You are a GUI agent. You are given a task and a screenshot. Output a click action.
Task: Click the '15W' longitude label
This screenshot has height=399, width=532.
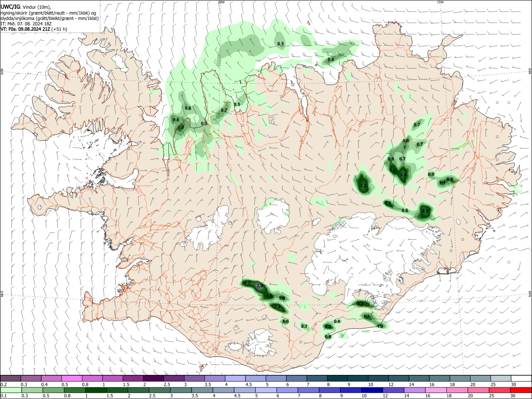coord(440,2)
